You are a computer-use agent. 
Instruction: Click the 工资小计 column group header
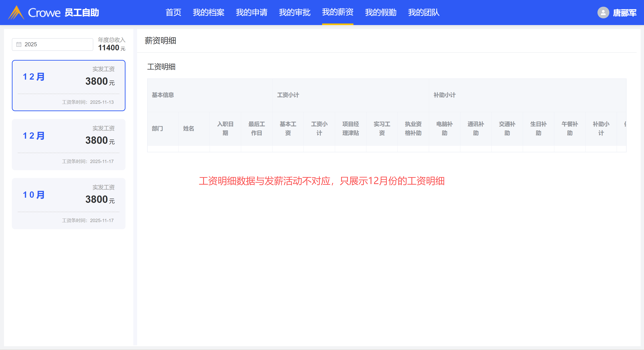pos(288,95)
